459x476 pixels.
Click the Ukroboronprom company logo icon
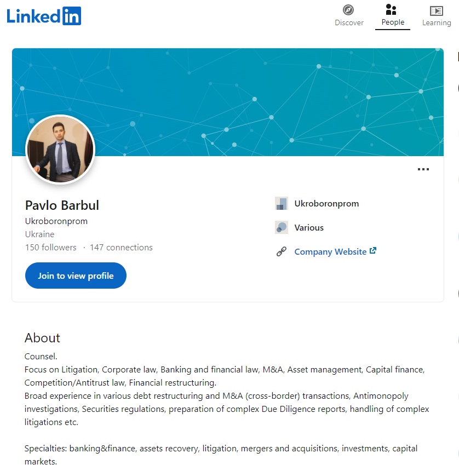click(x=282, y=204)
